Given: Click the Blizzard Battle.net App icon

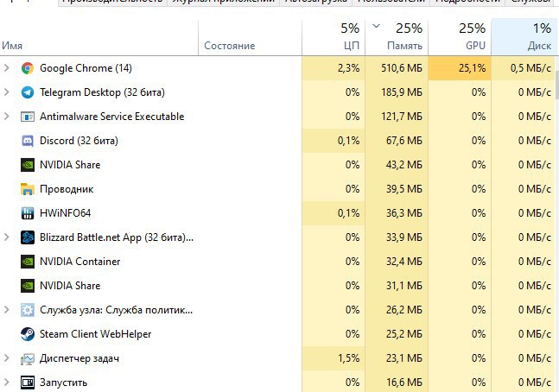Looking at the screenshot, I should 28,237.
